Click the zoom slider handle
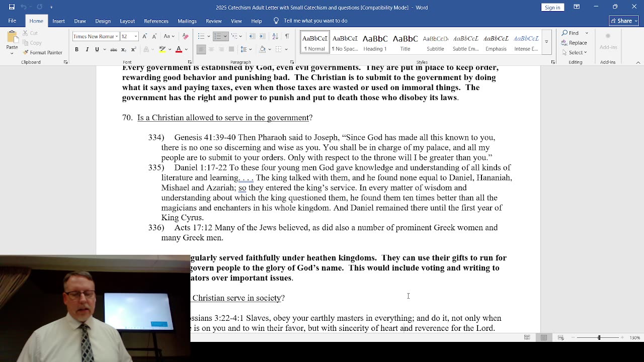 (599, 337)
